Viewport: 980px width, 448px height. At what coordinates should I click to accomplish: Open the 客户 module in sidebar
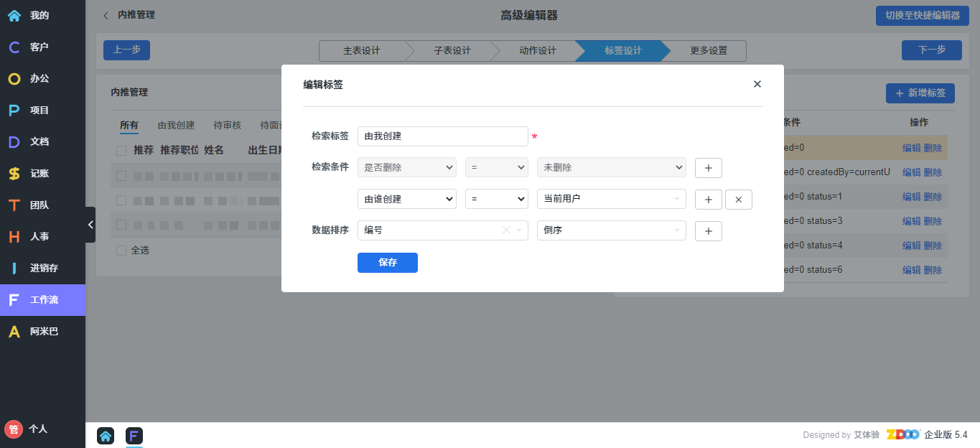pos(39,47)
